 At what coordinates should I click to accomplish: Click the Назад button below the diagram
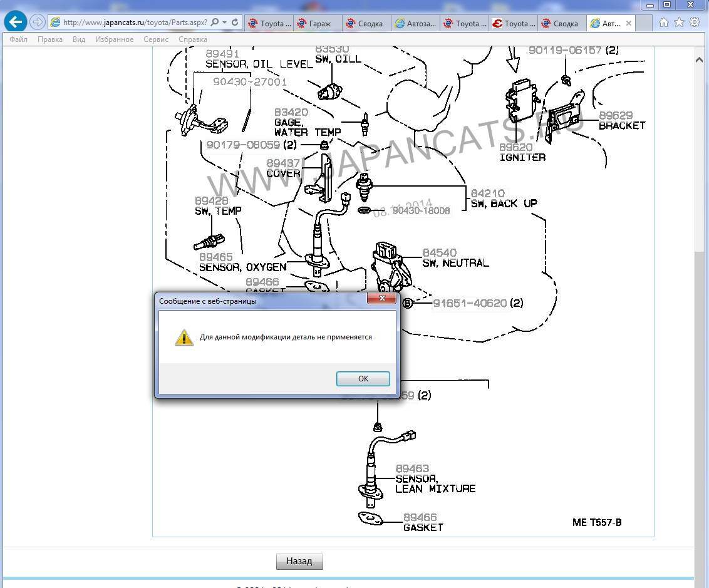pos(299,561)
